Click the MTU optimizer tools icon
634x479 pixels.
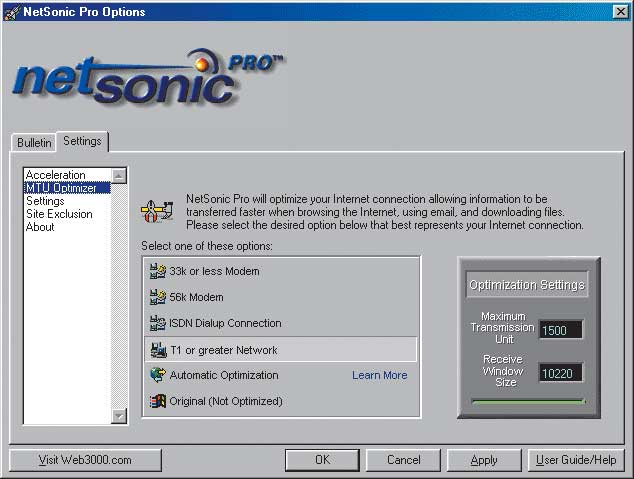[x=155, y=211]
